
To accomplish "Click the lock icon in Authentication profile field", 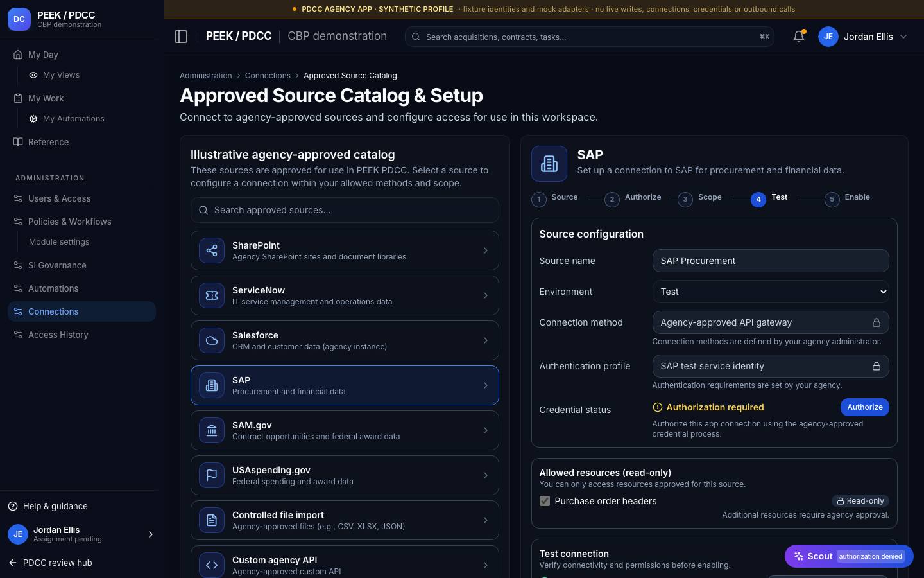I will (876, 366).
